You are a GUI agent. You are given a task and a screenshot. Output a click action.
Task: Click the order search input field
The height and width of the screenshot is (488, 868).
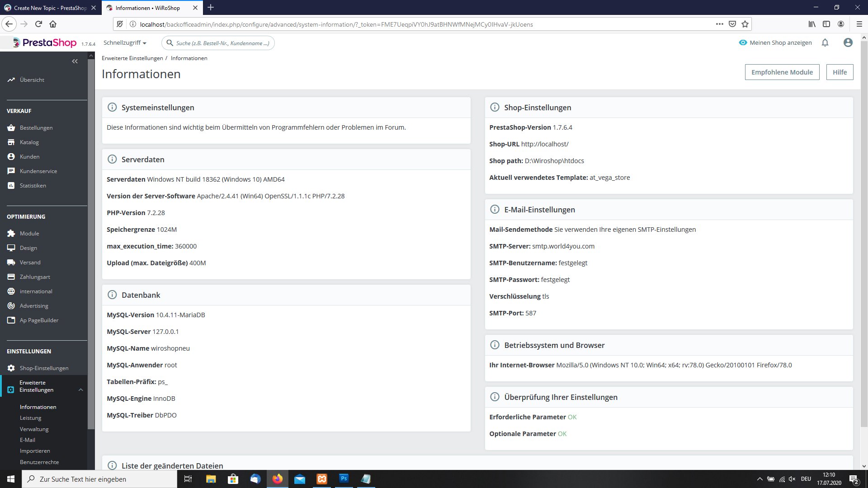[222, 43]
